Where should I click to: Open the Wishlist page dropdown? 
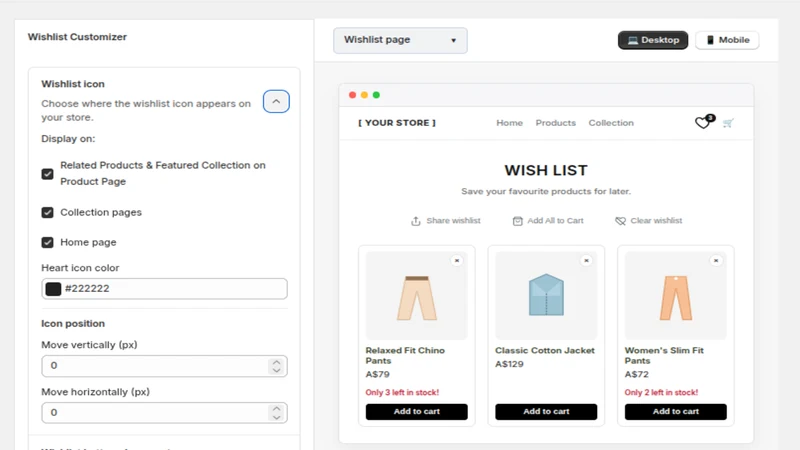point(400,40)
